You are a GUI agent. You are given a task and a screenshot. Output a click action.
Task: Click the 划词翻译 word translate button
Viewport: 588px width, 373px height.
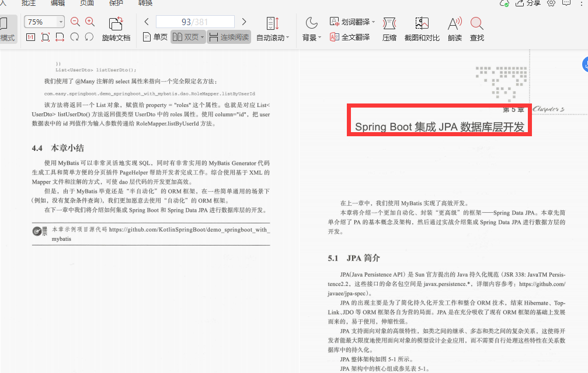[x=350, y=22]
